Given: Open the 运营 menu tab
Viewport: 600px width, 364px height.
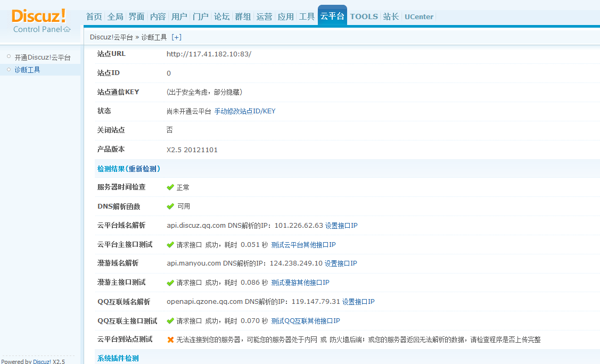Looking at the screenshot, I should (264, 16).
